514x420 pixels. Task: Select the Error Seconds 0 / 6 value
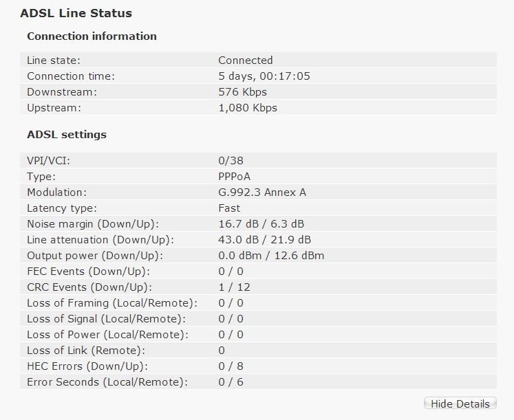pyautogui.click(x=231, y=382)
